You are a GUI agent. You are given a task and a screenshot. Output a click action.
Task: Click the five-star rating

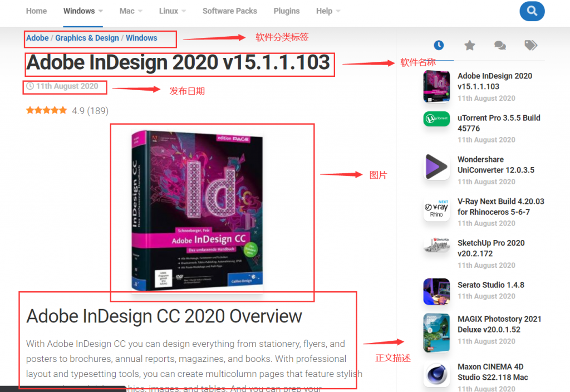click(47, 110)
